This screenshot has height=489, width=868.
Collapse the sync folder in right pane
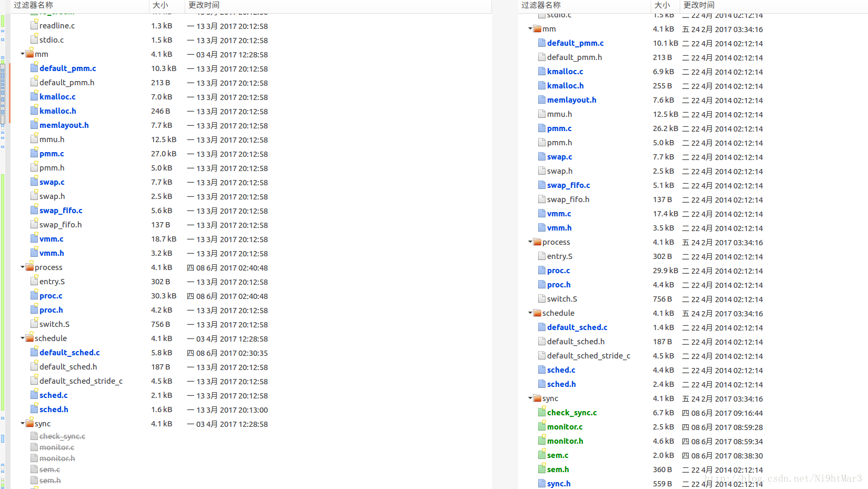pos(530,398)
